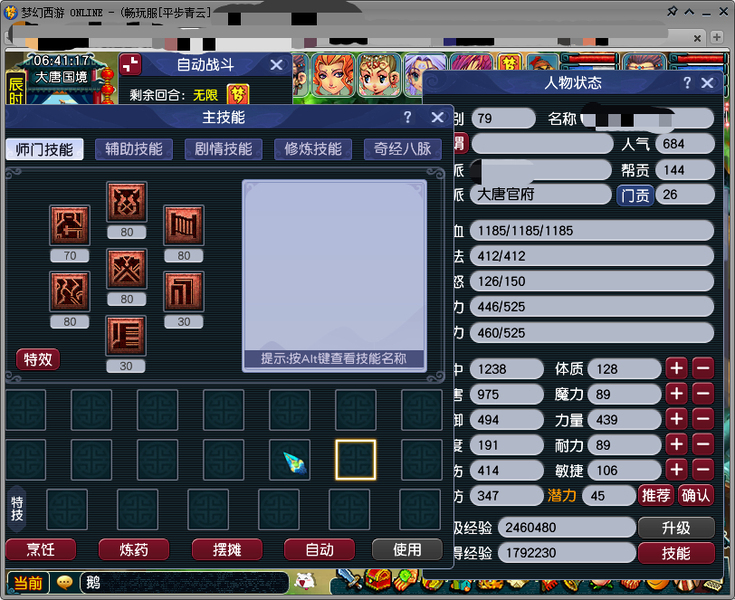Click help question mark in 主技能 window
The height and width of the screenshot is (600, 735).
(407, 117)
